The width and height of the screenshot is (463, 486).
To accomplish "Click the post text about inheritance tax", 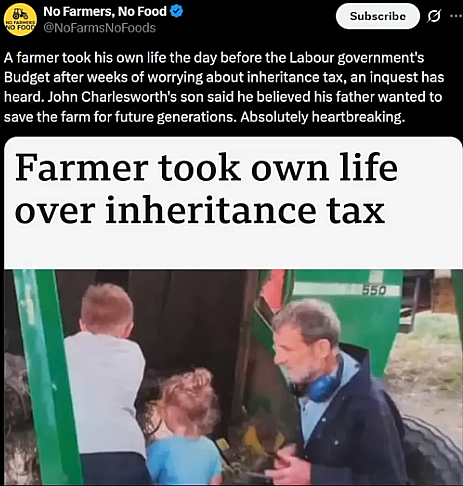I will (x=224, y=87).
